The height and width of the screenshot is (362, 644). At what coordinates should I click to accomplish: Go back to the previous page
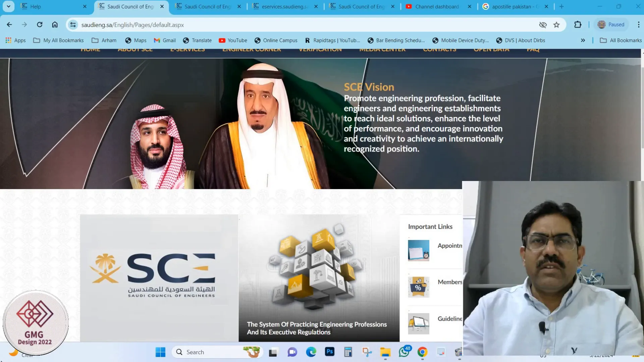point(9,24)
